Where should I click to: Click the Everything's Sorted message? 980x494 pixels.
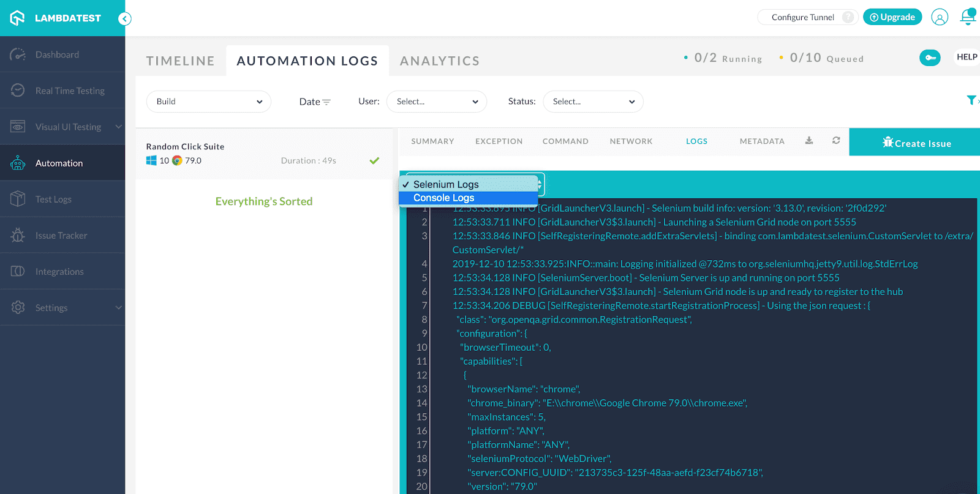pos(264,201)
